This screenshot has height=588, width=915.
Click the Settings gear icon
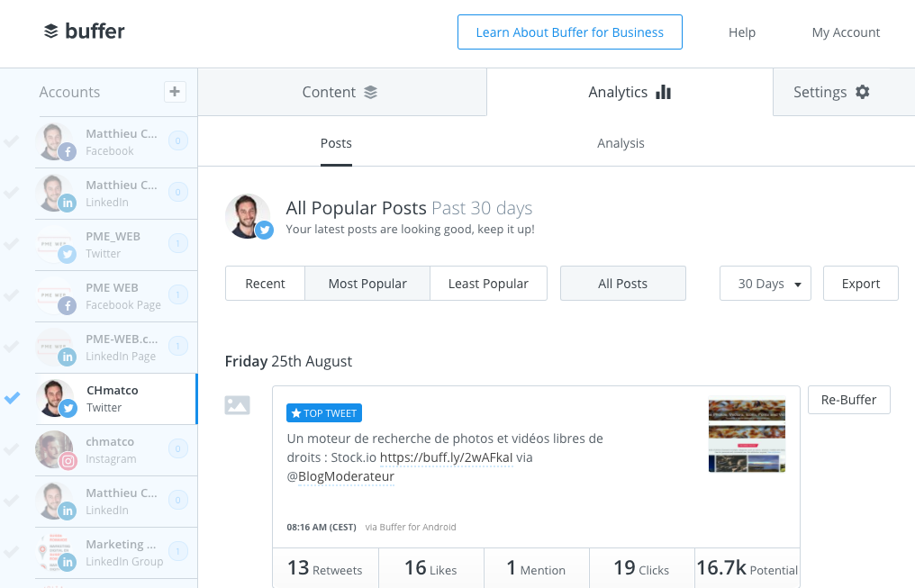[x=863, y=92]
